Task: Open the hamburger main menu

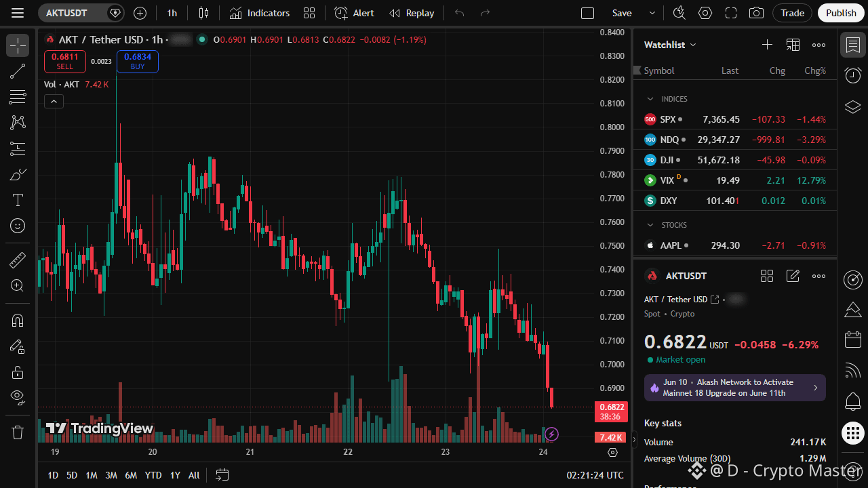Action: [18, 13]
